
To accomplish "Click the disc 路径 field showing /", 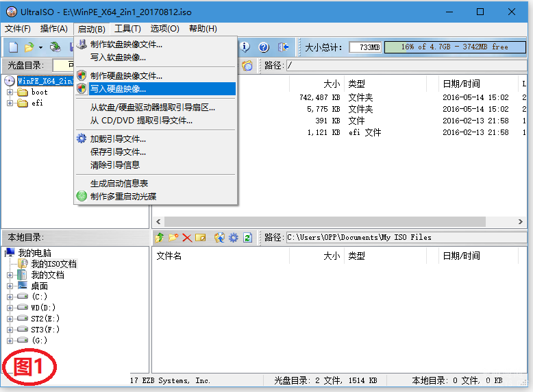I will pos(406,65).
